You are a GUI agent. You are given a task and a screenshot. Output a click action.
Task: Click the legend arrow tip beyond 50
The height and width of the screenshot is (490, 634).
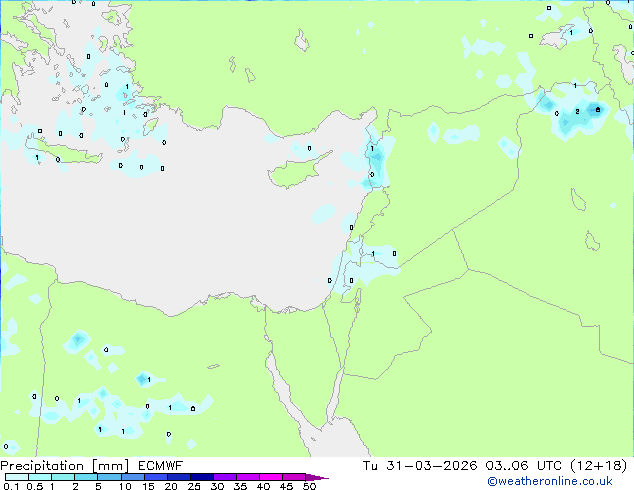pos(317,477)
